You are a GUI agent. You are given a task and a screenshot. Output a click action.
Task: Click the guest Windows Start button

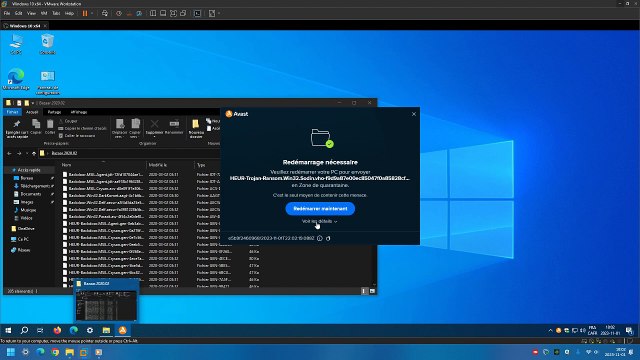(8, 330)
